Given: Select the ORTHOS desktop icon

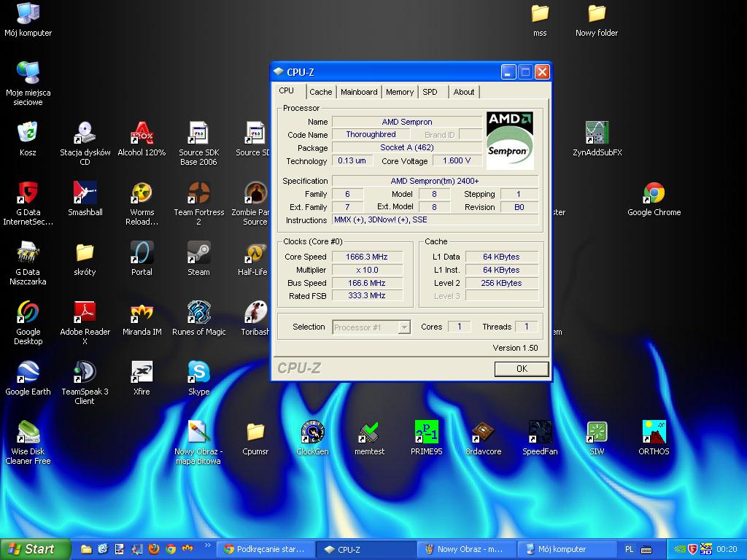Looking at the screenshot, I should coord(654,433).
